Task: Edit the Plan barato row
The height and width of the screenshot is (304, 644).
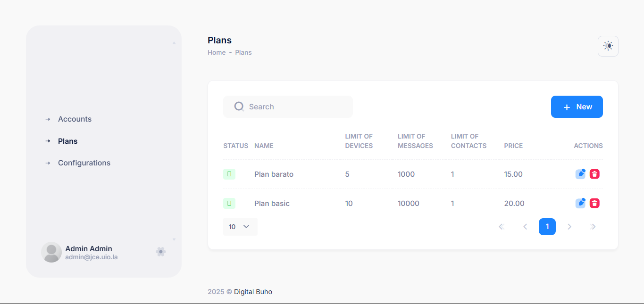Action: click(x=580, y=174)
